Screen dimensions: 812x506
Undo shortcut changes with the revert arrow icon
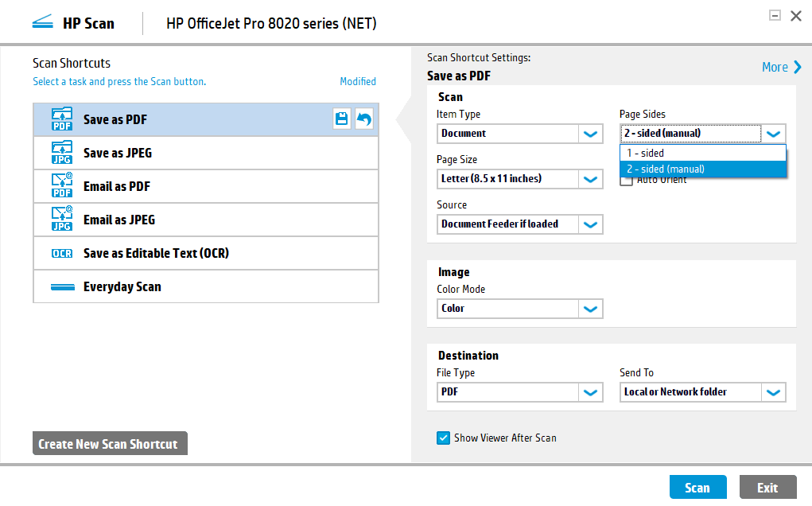tap(364, 119)
